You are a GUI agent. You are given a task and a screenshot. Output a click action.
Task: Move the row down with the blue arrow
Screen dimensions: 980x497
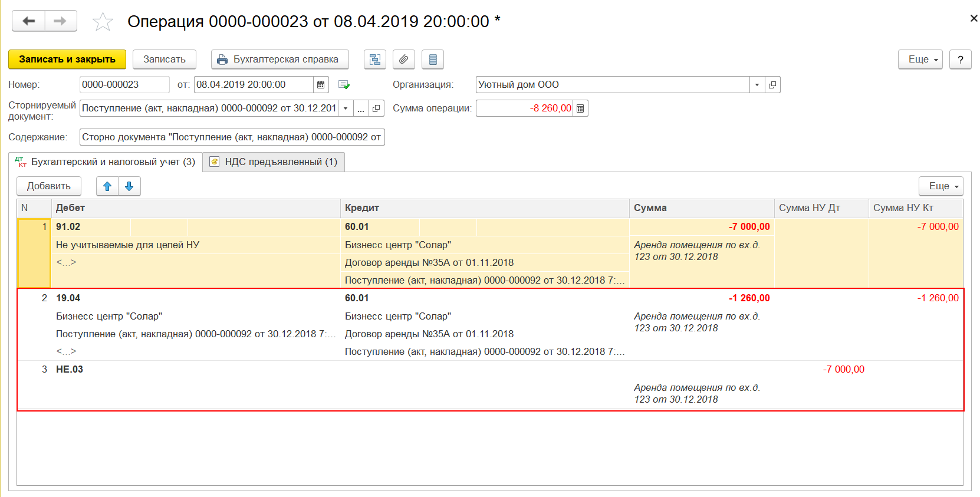pyautogui.click(x=129, y=186)
